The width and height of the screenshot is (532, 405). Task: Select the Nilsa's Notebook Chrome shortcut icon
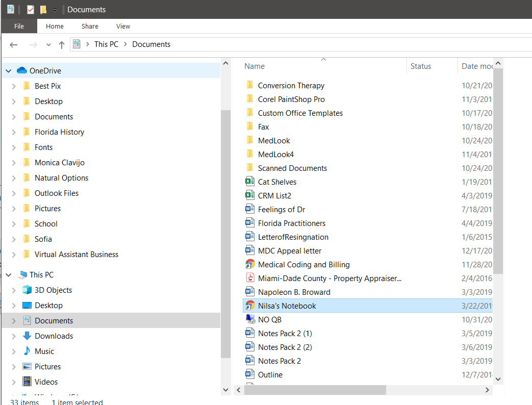click(x=250, y=305)
